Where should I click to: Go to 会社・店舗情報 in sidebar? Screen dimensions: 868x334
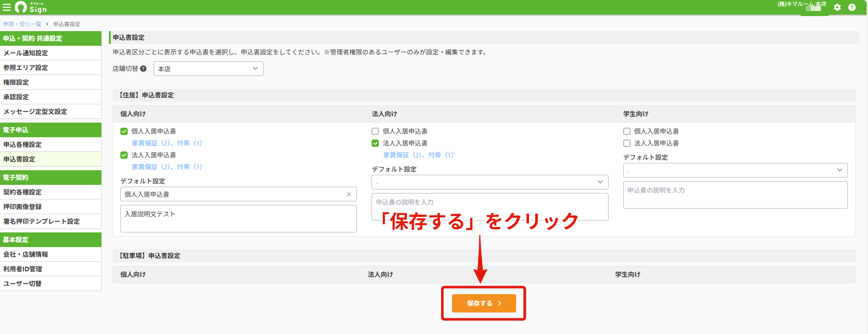pyautogui.click(x=51, y=254)
